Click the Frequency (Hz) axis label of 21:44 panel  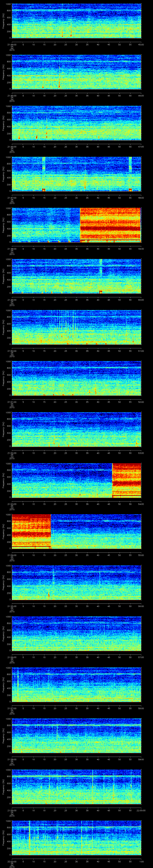(x=3, y=21)
